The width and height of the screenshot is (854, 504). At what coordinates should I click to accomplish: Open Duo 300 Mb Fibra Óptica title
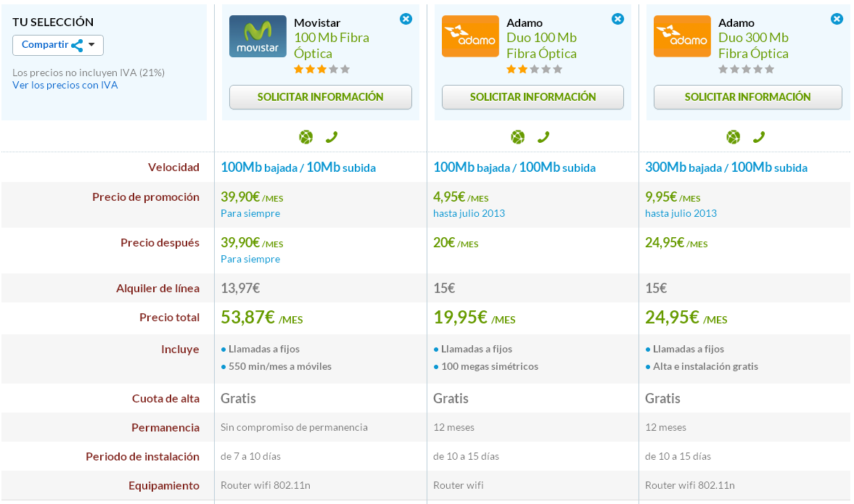(753, 46)
